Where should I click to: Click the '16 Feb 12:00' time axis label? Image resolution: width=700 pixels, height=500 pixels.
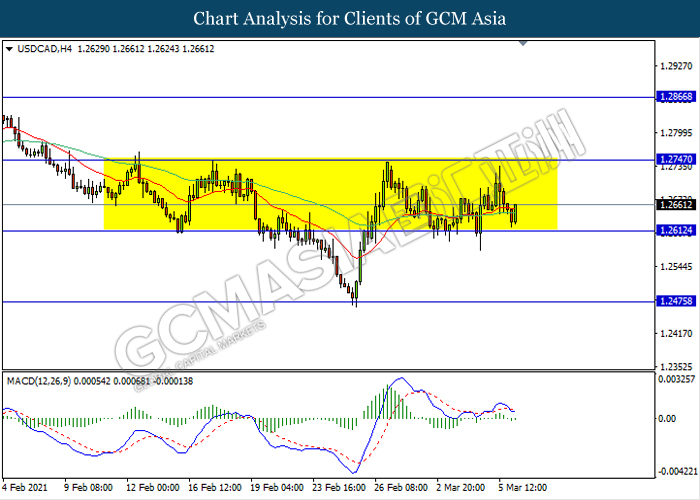pyautogui.click(x=215, y=490)
